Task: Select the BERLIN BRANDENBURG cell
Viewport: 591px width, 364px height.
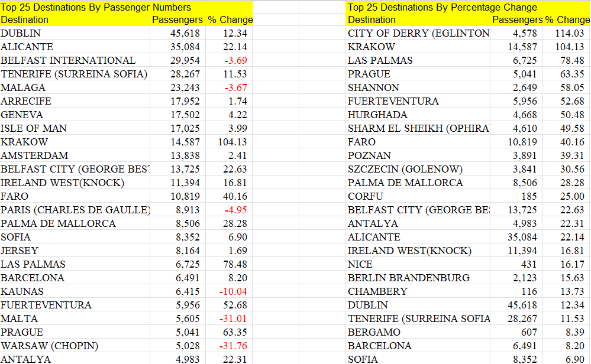Action: tap(409, 277)
